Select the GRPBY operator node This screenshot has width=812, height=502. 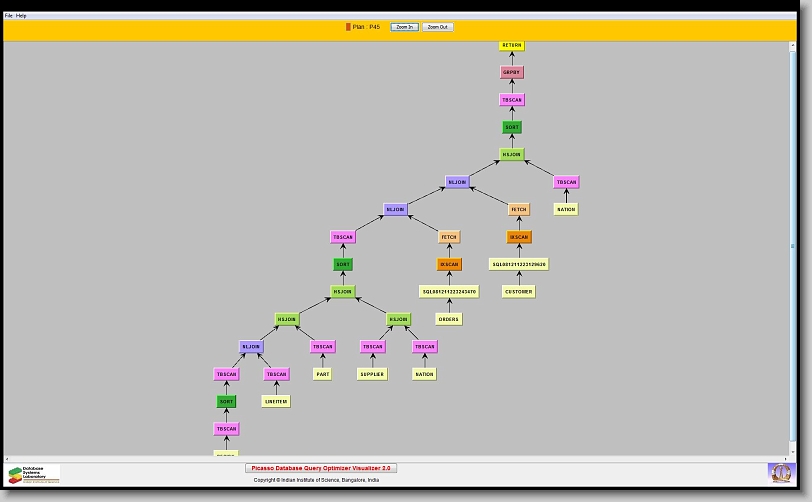511,73
